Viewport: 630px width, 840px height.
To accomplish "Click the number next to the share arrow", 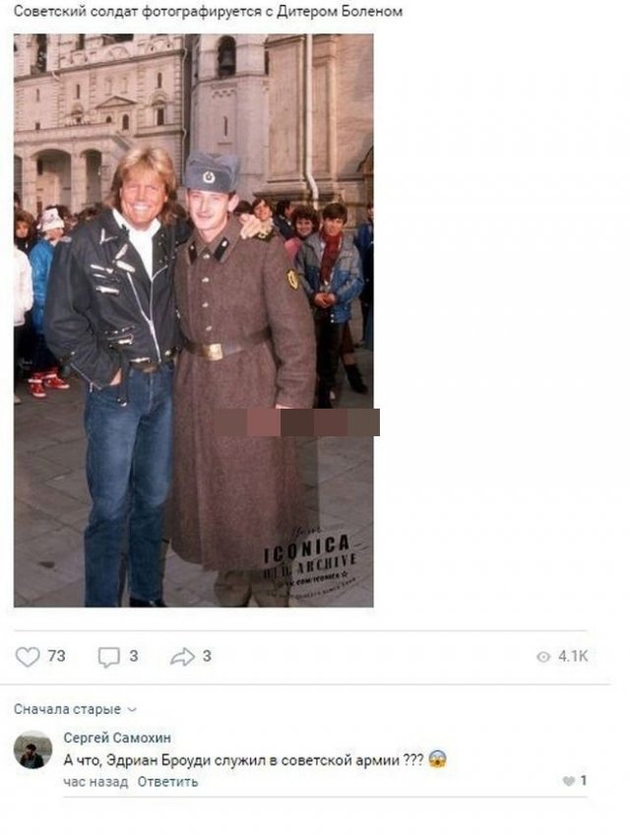I will [x=207, y=656].
